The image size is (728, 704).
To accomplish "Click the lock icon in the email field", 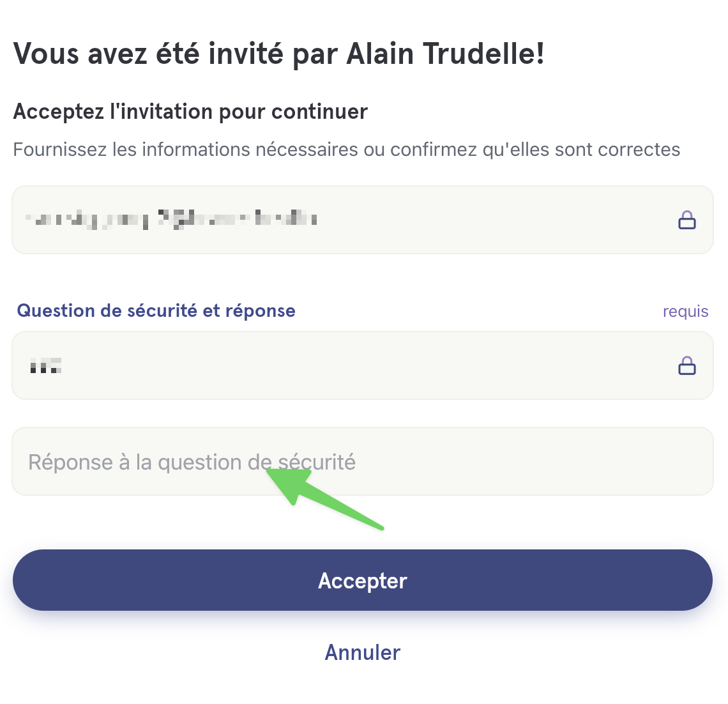I will (x=686, y=220).
